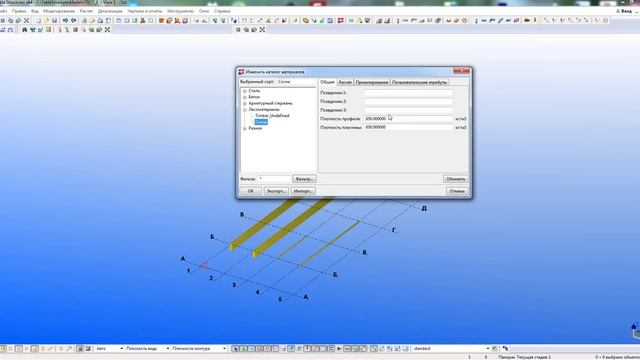The width and height of the screenshot is (640, 360).
Task: Click the Отмена button
Action: 457,191
